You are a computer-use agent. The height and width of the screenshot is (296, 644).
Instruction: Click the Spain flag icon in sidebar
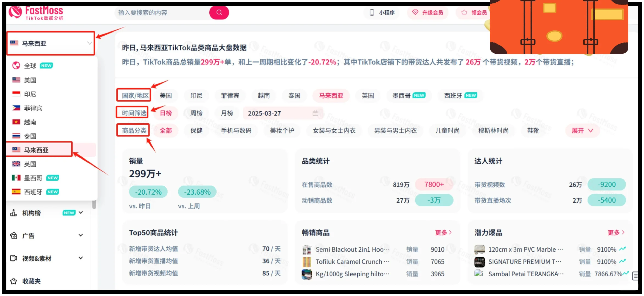(16, 192)
